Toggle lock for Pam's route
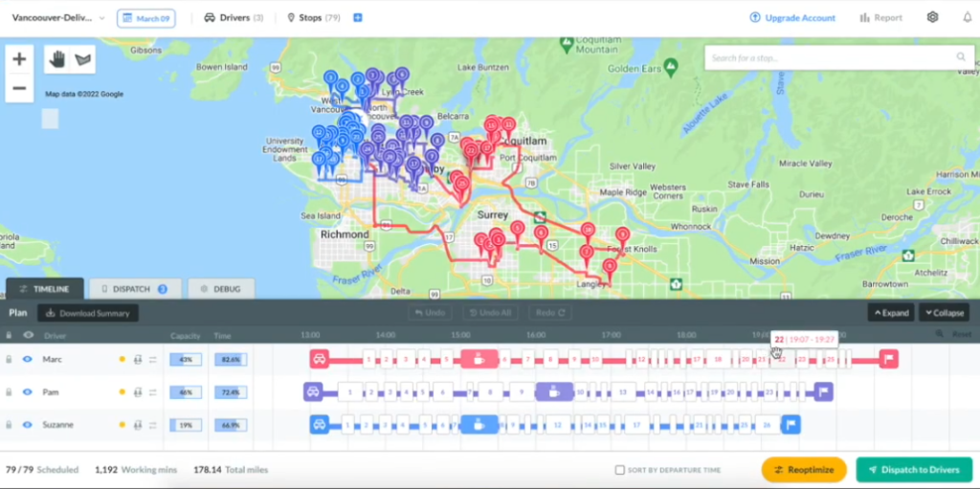This screenshot has height=489, width=980. (9, 392)
